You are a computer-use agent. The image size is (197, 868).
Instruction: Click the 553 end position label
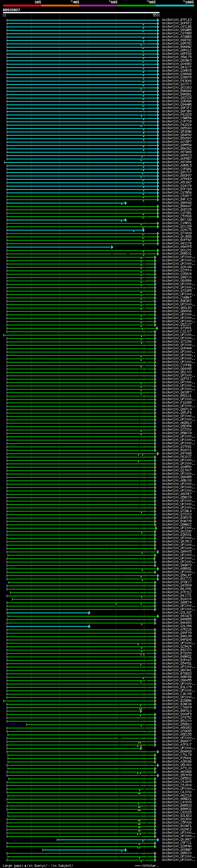pyautogui.click(x=155, y=15)
